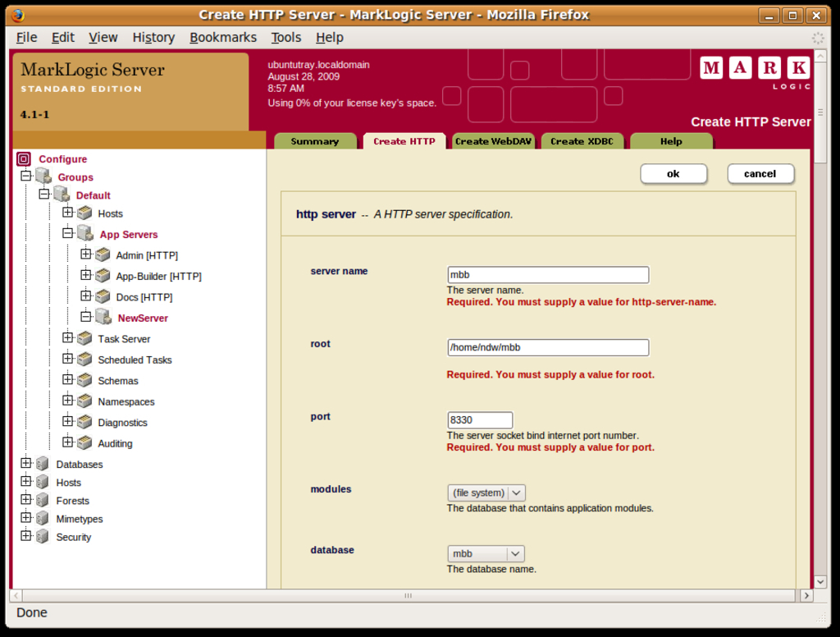This screenshot has height=637, width=840.
Task: Expand the Schemas node
Action: point(67,379)
